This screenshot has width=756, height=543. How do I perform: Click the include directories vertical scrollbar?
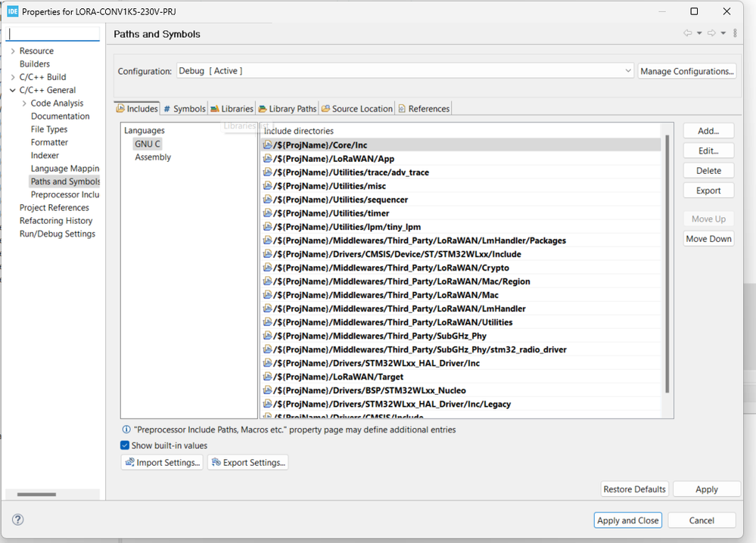point(667,263)
